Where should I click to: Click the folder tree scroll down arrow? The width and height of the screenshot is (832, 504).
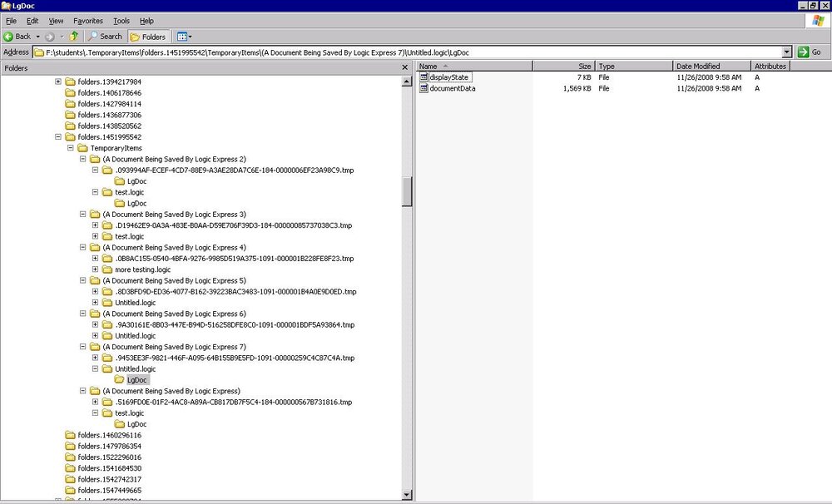pyautogui.click(x=407, y=495)
